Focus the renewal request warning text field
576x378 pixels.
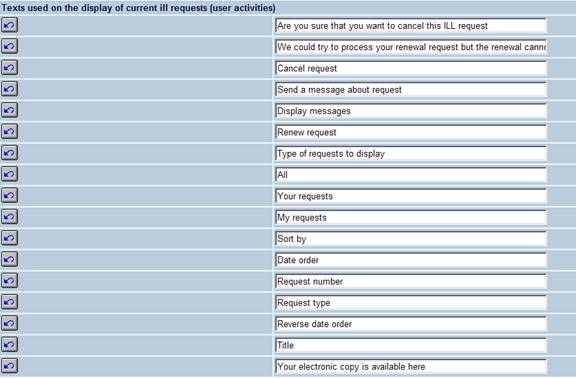411,47
